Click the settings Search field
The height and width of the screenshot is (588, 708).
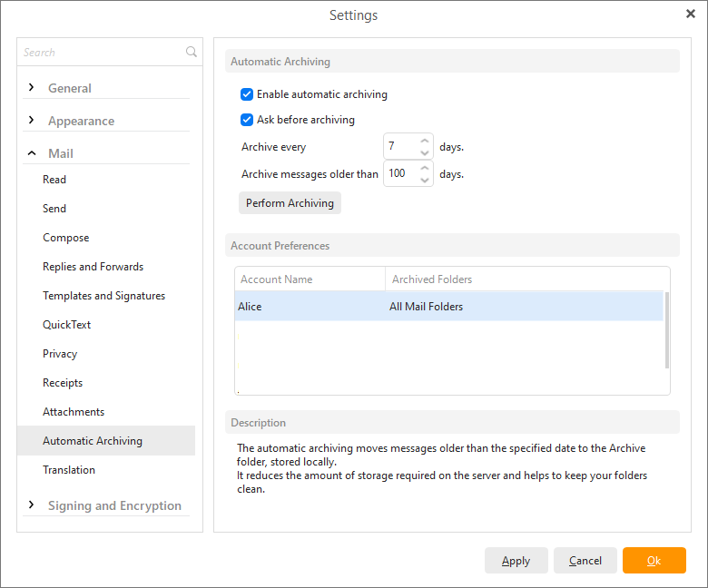[103, 53]
